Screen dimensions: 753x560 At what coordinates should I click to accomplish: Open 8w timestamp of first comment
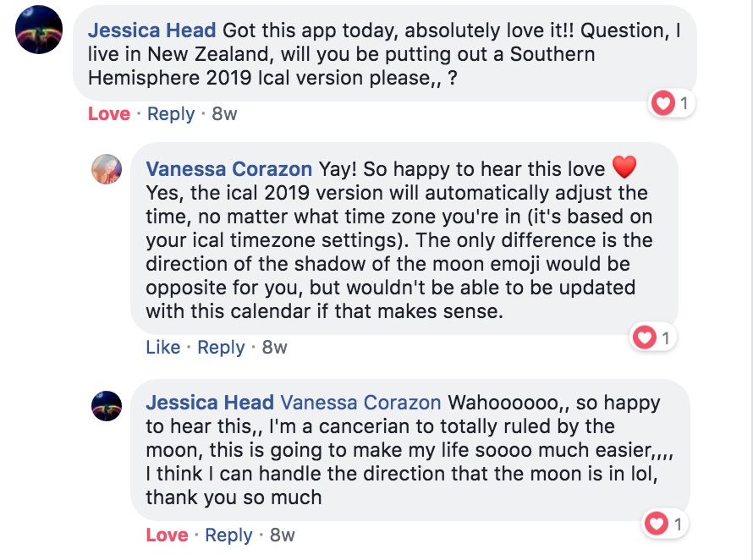pos(224,114)
